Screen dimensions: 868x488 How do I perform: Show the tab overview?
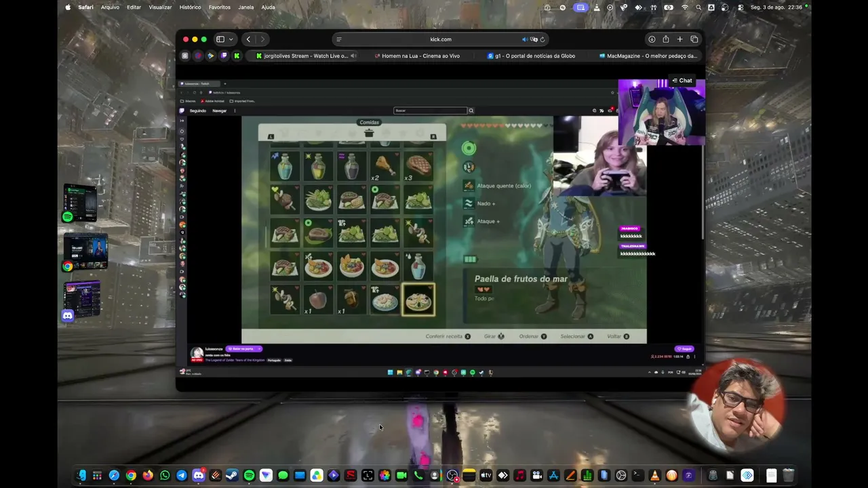tap(694, 39)
